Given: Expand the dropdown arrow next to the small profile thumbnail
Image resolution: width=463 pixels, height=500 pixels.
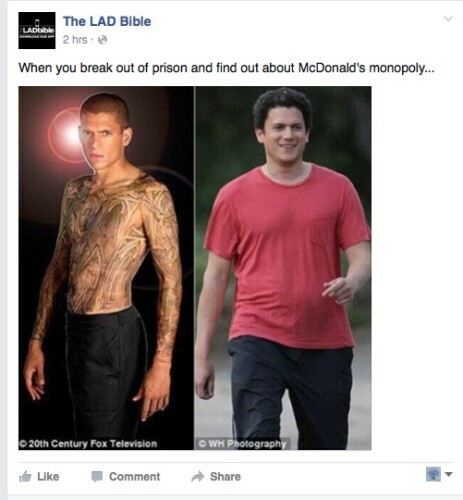Looking at the screenshot, I should [x=449, y=474].
